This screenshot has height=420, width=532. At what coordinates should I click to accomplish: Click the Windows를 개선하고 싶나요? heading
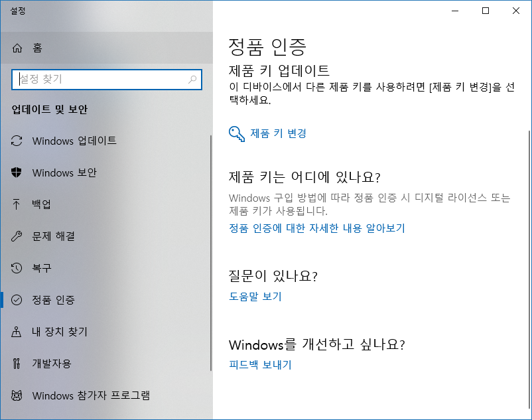coord(317,344)
